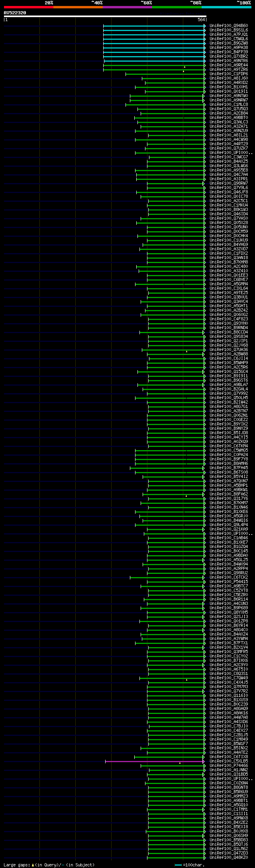Open hit UniRef100_C0Z6N4
The height and width of the screenshot is (868, 255).
(x=229, y=783)
